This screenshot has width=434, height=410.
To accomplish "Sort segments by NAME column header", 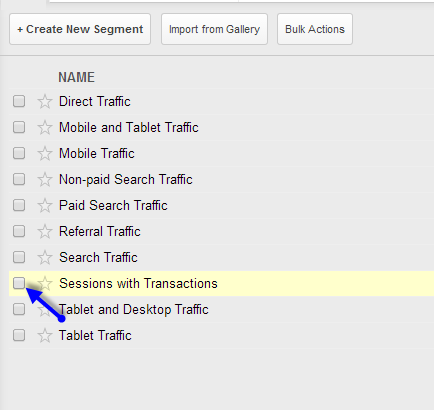I will click(x=77, y=77).
